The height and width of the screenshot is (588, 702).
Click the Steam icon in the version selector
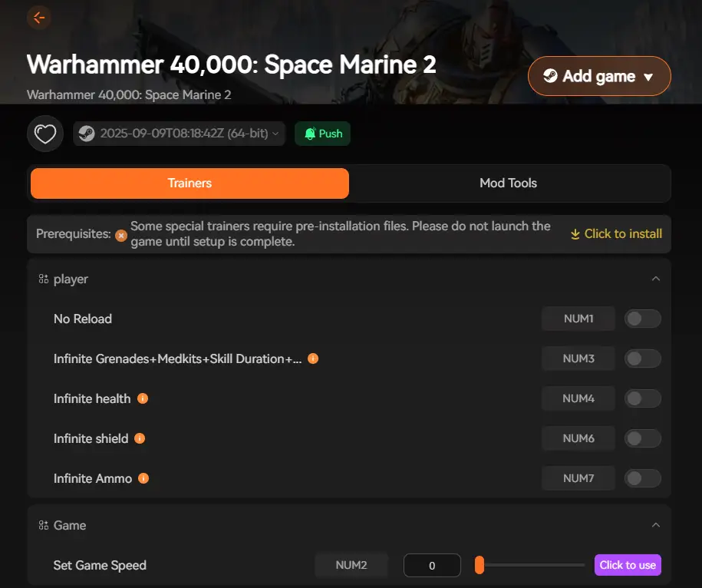tap(86, 133)
